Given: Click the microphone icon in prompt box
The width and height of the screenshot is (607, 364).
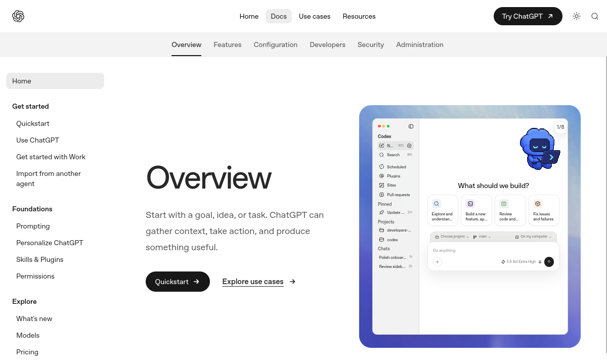Looking at the screenshot, I should 540,262.
